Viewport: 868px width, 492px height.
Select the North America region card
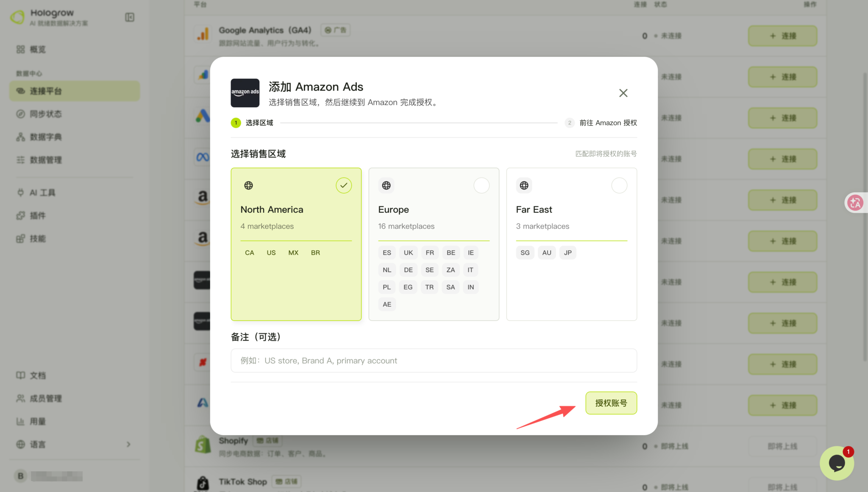[x=296, y=244]
